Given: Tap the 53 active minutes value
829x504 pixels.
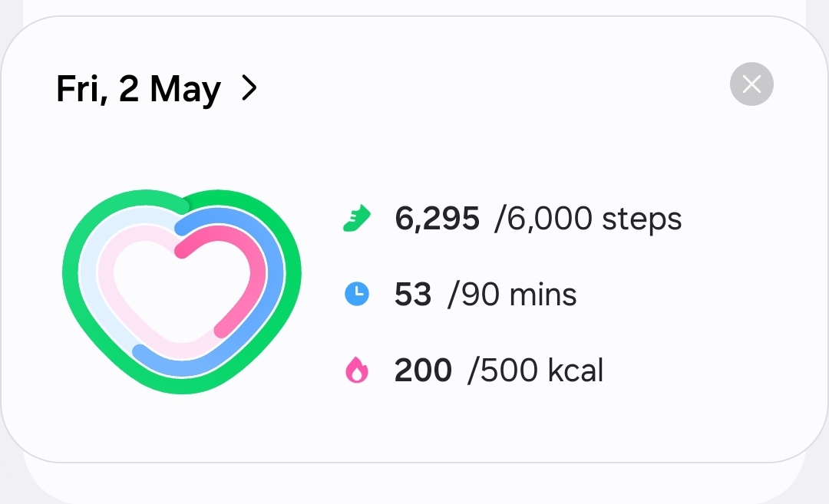Looking at the screenshot, I should pyautogui.click(x=413, y=295).
